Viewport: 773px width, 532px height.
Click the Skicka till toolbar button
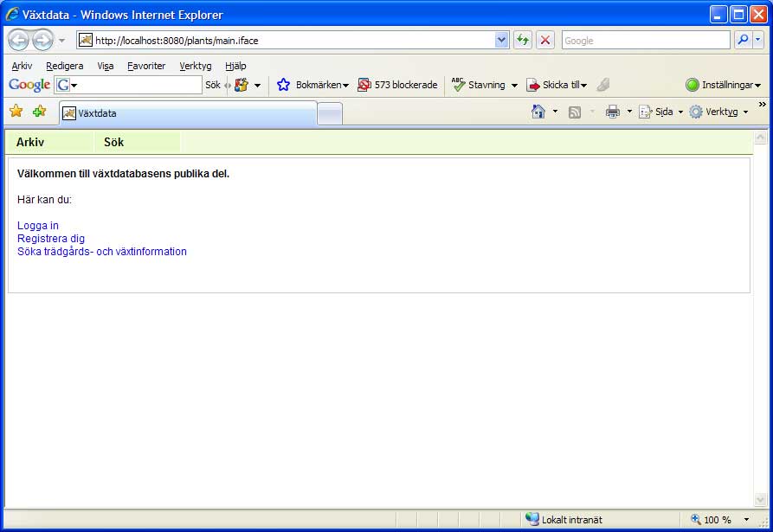(557, 85)
